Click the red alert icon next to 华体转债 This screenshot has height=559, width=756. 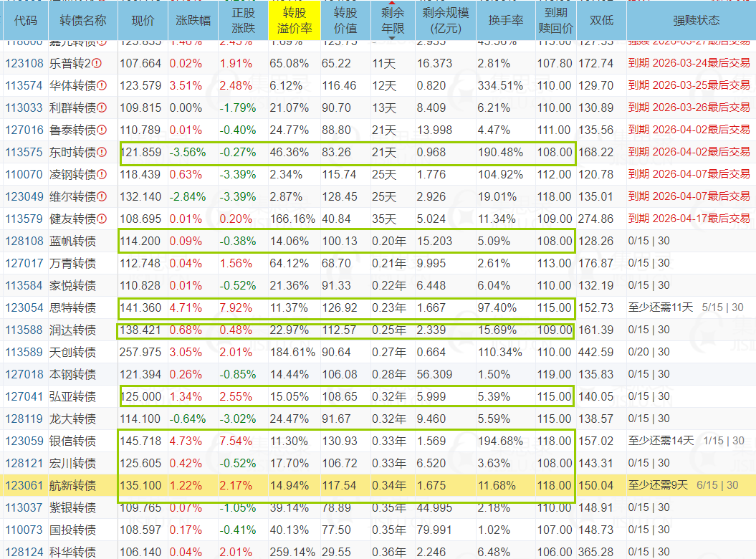point(102,86)
